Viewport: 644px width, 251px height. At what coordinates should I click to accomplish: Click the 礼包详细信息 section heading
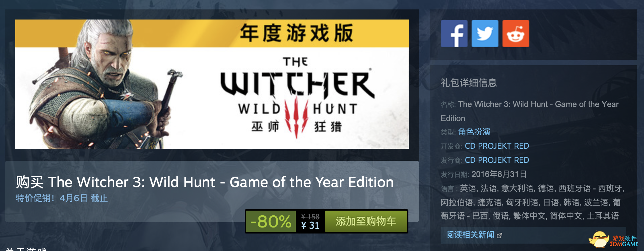[469, 83]
